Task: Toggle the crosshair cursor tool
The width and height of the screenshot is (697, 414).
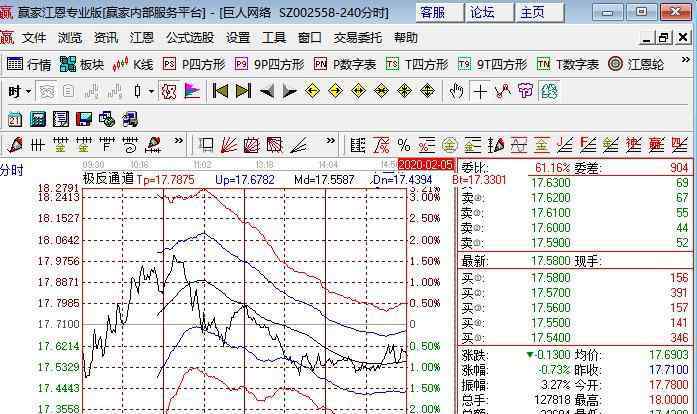Action: click(480, 92)
